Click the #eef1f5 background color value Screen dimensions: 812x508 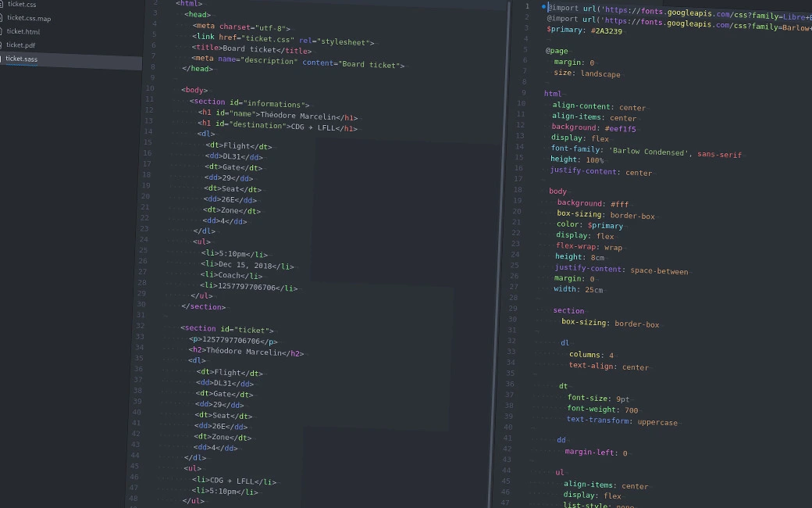point(620,128)
